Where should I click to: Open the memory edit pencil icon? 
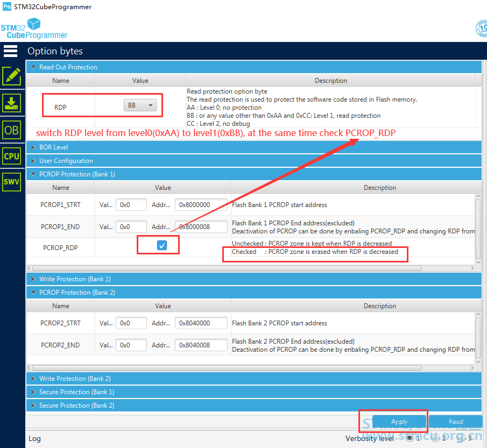[x=12, y=76]
